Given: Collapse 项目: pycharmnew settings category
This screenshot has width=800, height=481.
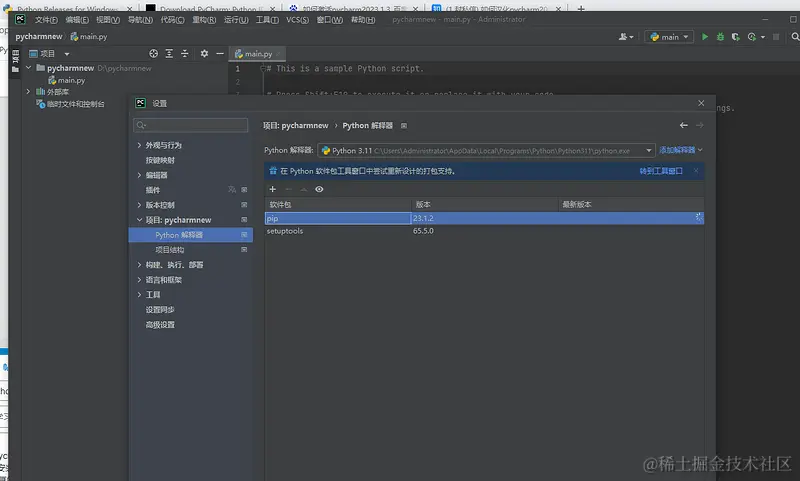Looking at the screenshot, I should [139, 220].
